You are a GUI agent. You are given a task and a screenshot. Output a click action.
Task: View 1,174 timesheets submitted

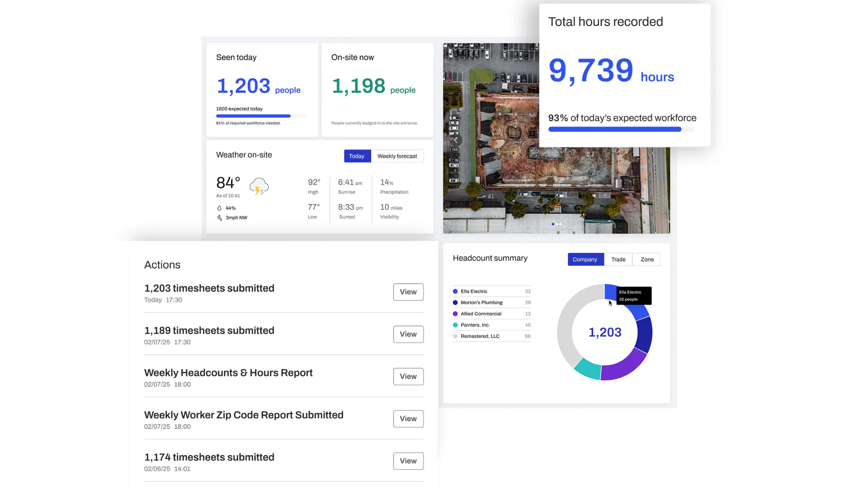coord(408,461)
